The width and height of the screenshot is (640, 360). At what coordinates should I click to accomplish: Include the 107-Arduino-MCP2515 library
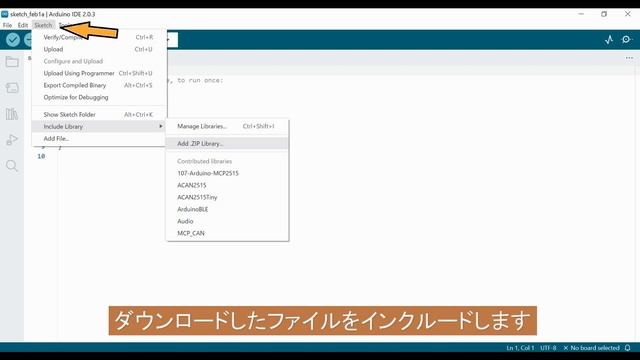[x=227, y=173]
